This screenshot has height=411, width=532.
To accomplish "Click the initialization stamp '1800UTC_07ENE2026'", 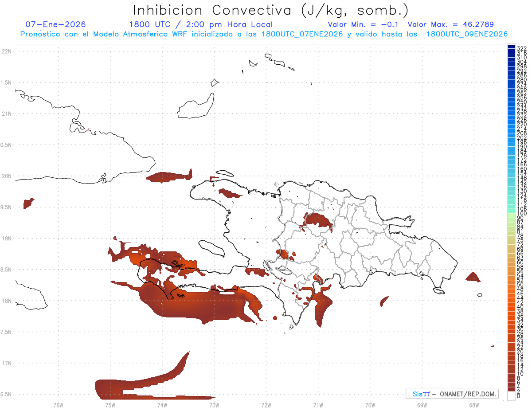I will tap(302, 34).
